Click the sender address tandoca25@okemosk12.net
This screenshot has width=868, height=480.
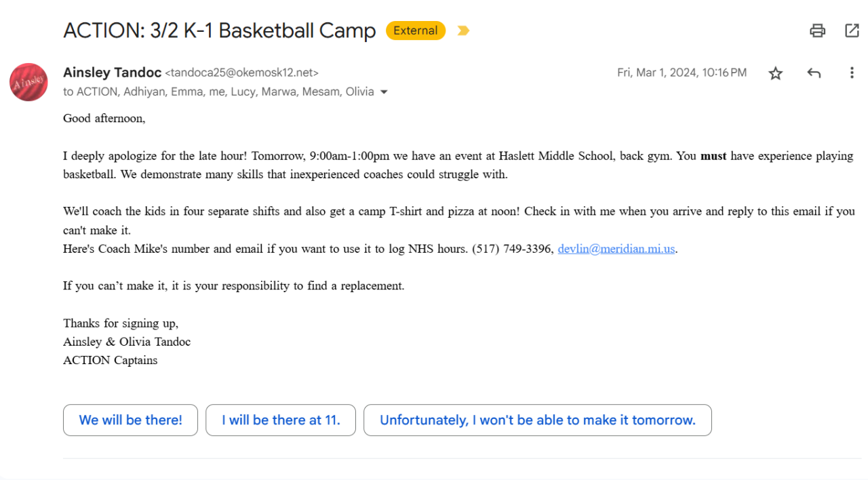242,73
